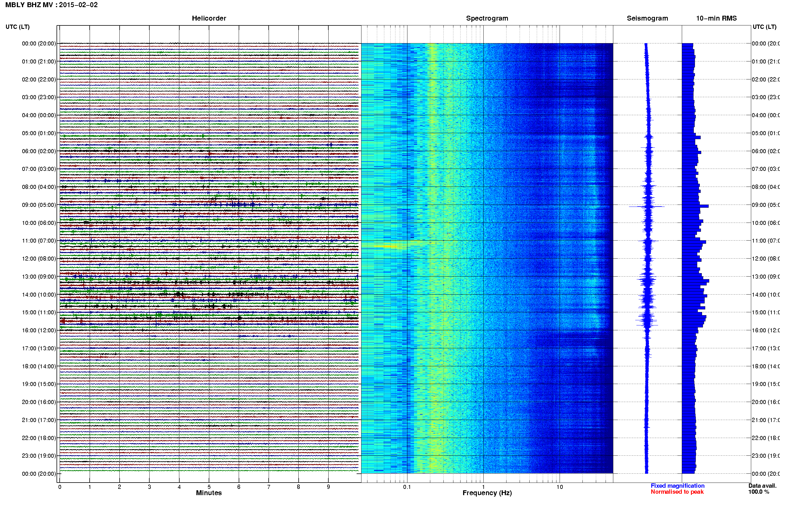Select the 'Spectrogram' panel heading
Image resolution: width=812 pixels, height=508 pixels.
(x=487, y=18)
